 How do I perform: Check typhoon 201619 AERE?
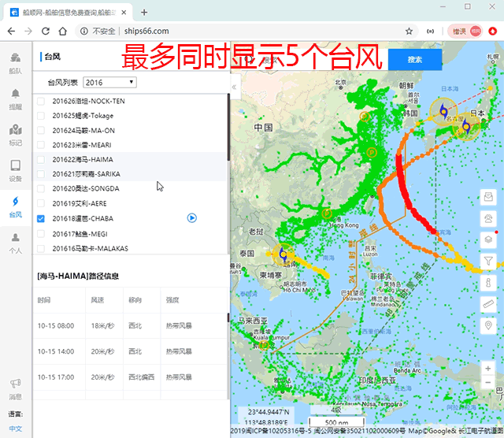41,203
